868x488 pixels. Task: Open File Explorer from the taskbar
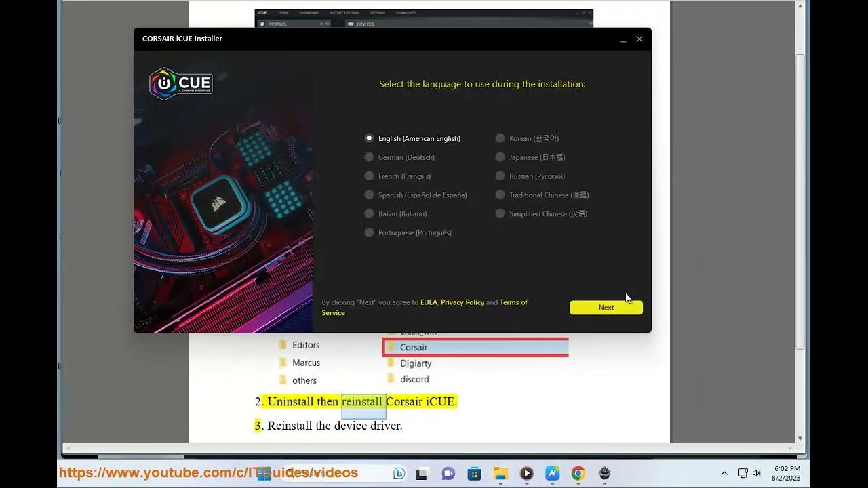click(500, 473)
